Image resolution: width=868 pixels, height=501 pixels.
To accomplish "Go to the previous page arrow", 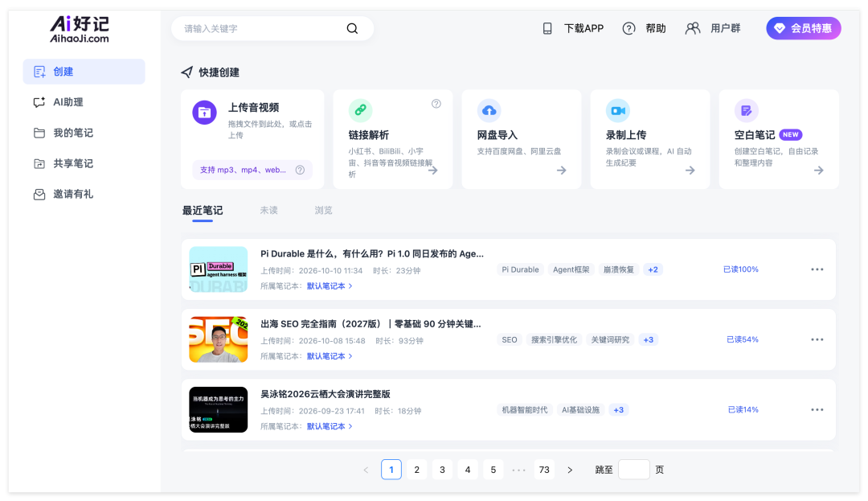I will (x=366, y=470).
